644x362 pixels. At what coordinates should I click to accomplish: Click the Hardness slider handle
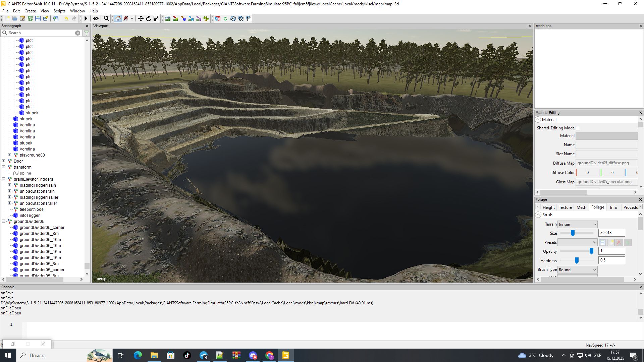pyautogui.click(x=577, y=260)
